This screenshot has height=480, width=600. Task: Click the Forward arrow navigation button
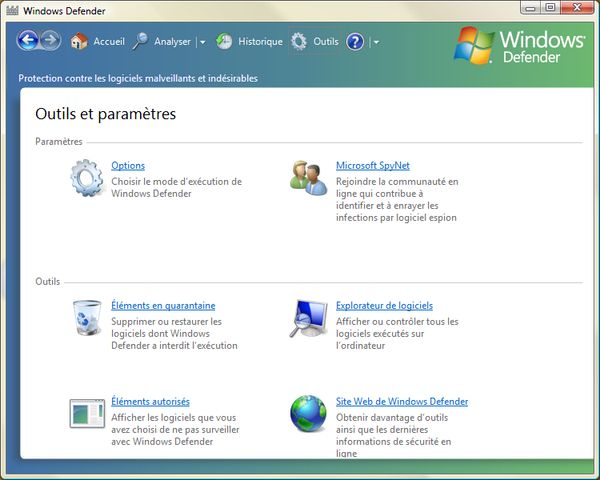(51, 41)
